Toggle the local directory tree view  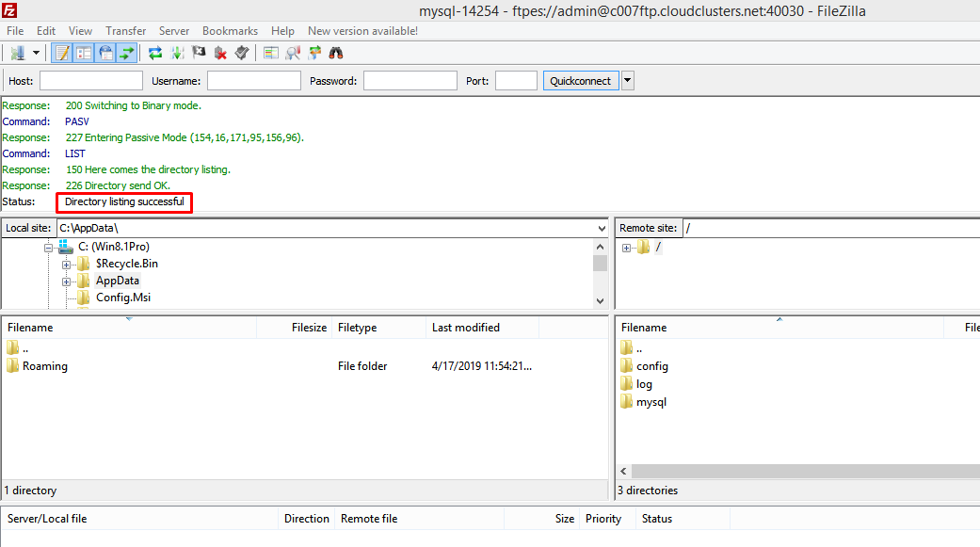84,53
